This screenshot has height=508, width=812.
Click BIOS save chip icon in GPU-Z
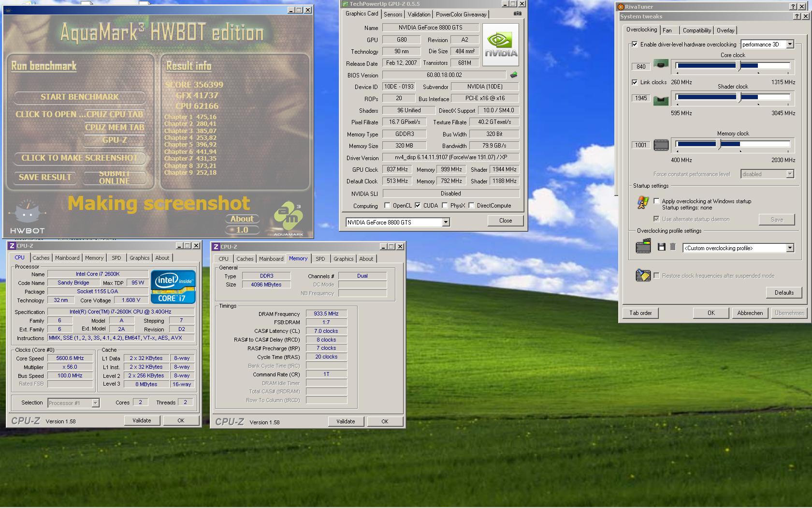[x=514, y=75]
